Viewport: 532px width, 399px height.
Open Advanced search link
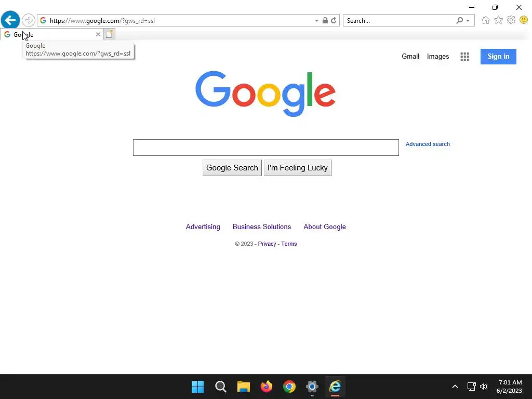click(x=428, y=144)
